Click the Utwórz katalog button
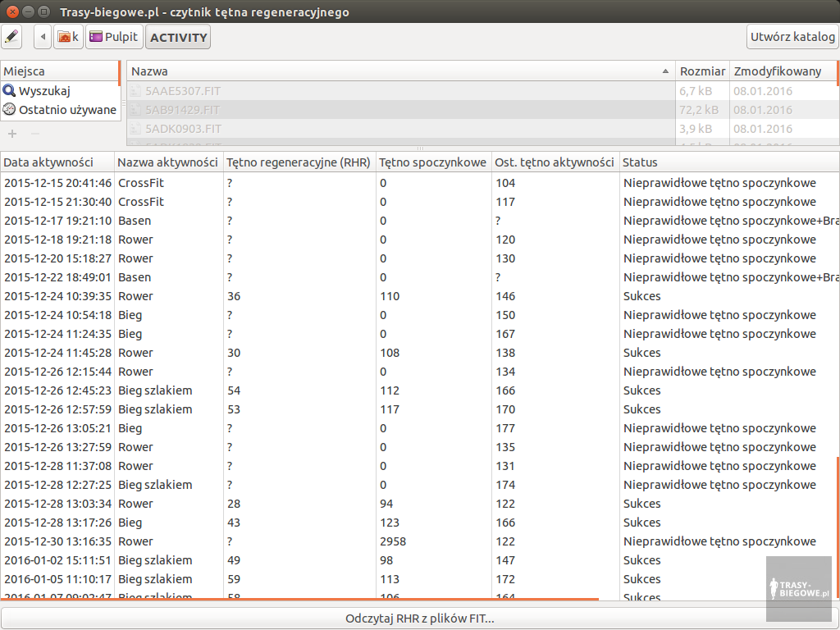The height and width of the screenshot is (630, 840). pos(792,37)
